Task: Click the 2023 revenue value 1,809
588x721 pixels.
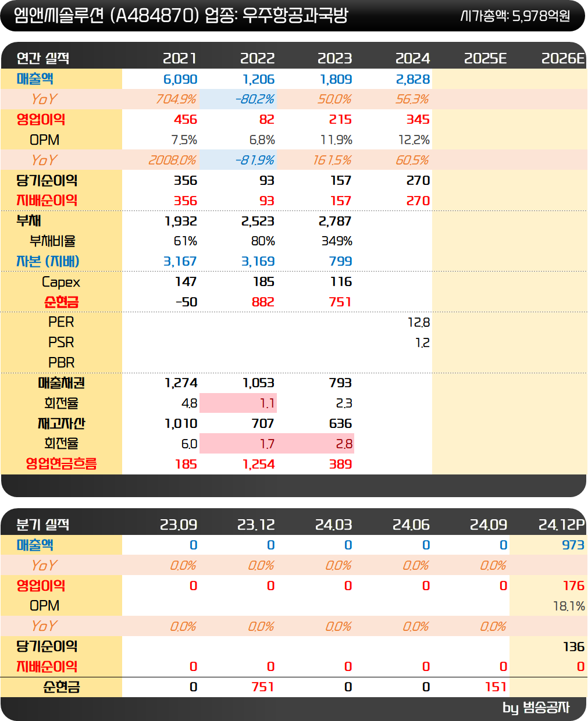Action: click(x=336, y=79)
